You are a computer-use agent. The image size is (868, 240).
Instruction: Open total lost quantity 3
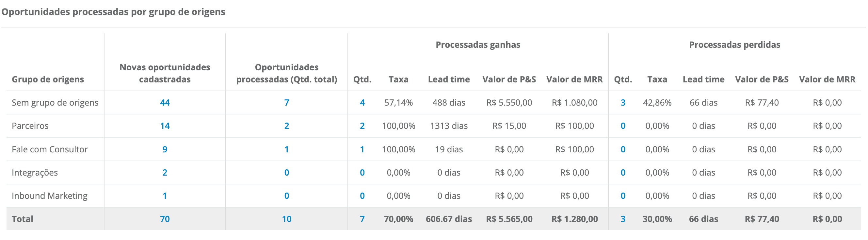(623, 219)
